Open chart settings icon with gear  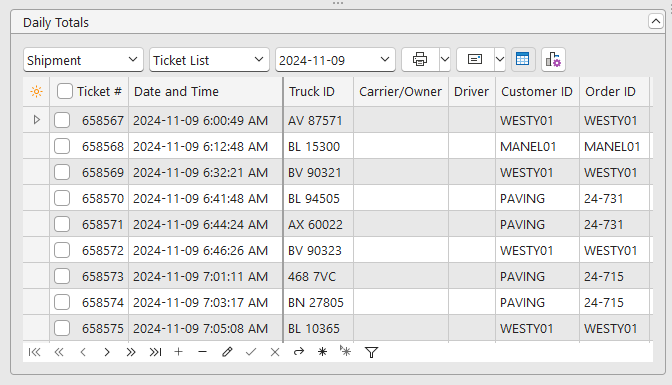point(553,59)
